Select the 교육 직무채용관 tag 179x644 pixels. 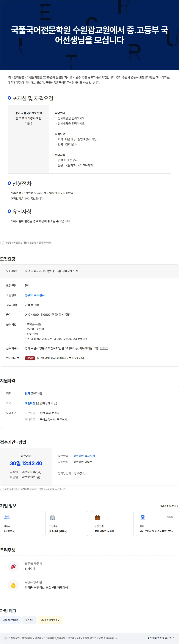click(10, 620)
